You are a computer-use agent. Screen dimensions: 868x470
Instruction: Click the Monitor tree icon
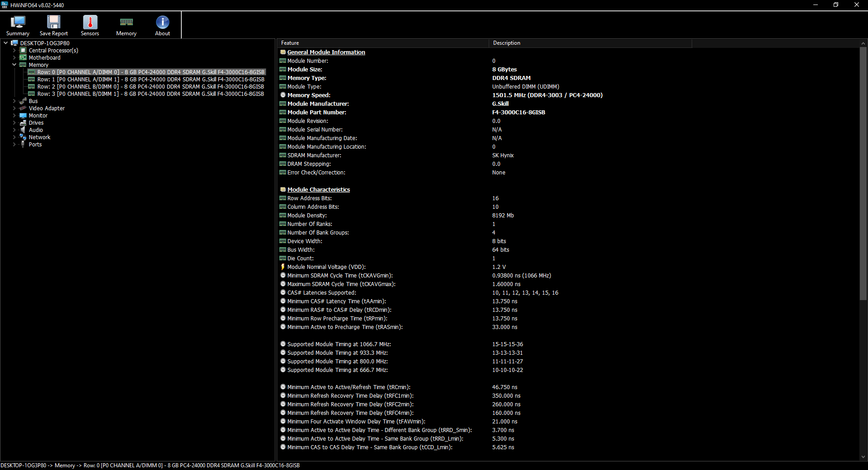point(23,115)
